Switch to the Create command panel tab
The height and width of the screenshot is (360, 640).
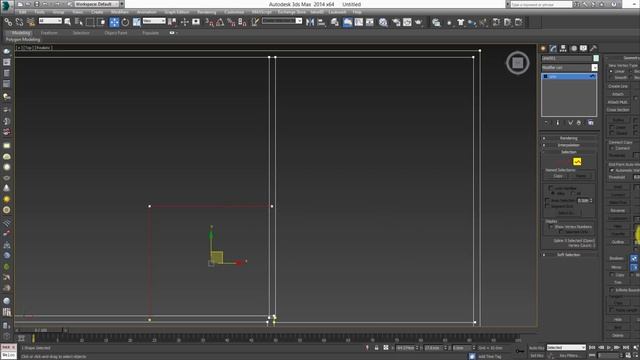pos(543,48)
